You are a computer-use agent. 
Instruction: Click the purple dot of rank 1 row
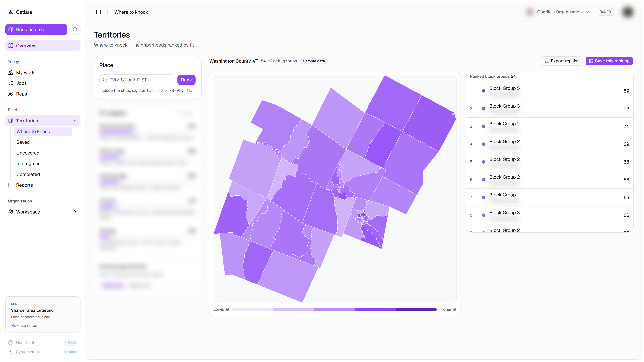point(484,91)
